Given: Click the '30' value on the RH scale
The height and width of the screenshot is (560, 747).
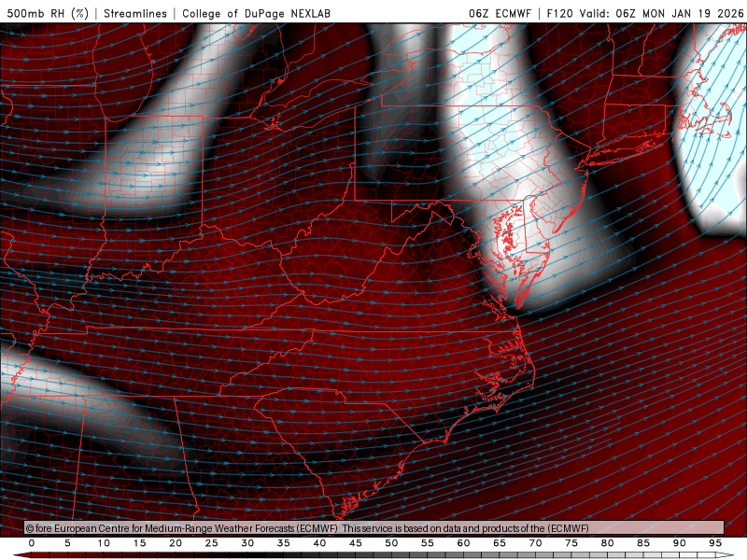Looking at the screenshot, I should point(247,543).
